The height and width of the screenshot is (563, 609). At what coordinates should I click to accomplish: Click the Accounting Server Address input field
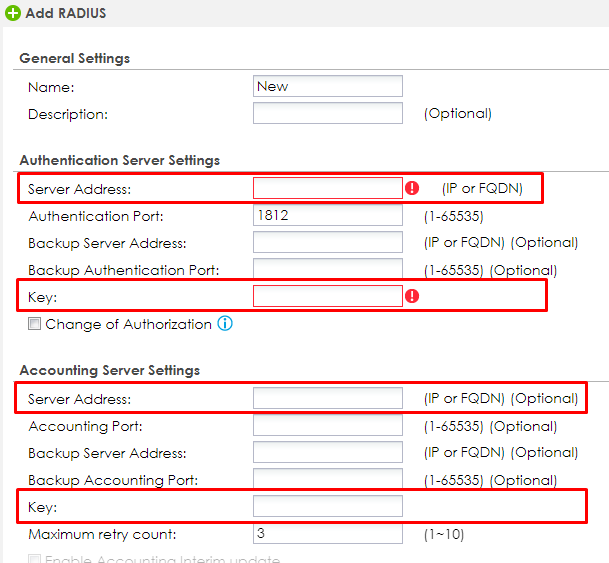(x=328, y=398)
